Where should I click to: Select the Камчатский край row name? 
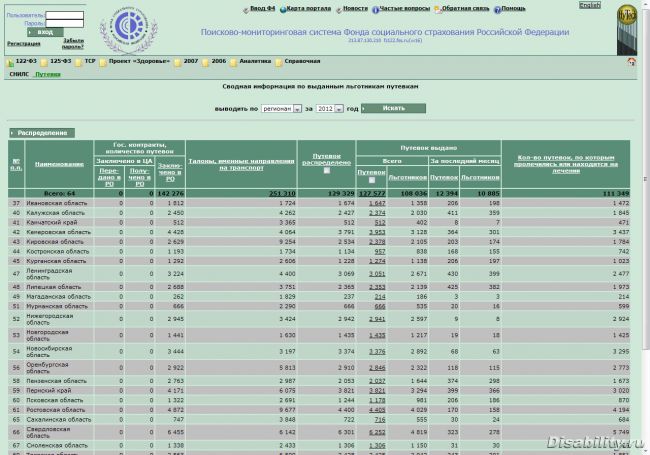point(51,223)
